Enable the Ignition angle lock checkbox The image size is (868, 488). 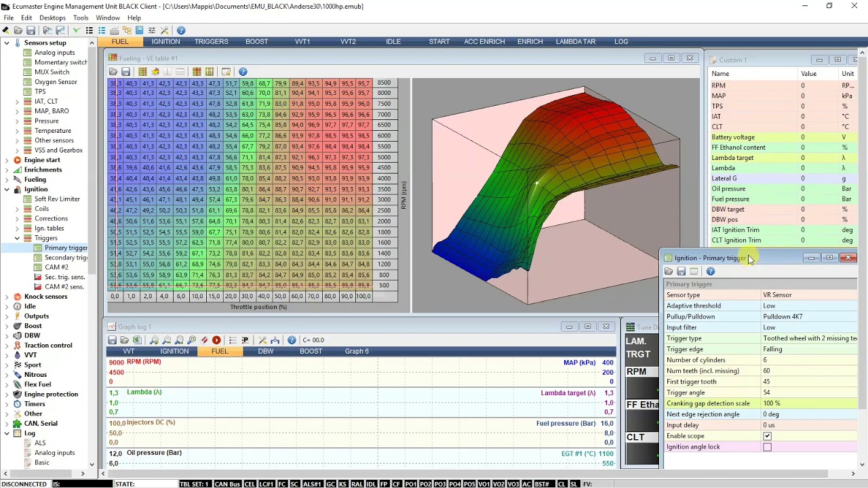tap(767, 447)
